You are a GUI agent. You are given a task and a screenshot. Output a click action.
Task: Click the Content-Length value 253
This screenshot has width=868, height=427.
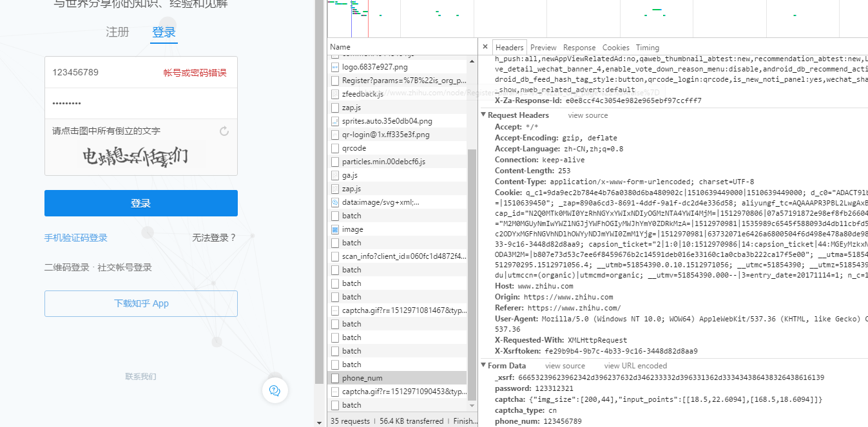pyautogui.click(x=564, y=171)
